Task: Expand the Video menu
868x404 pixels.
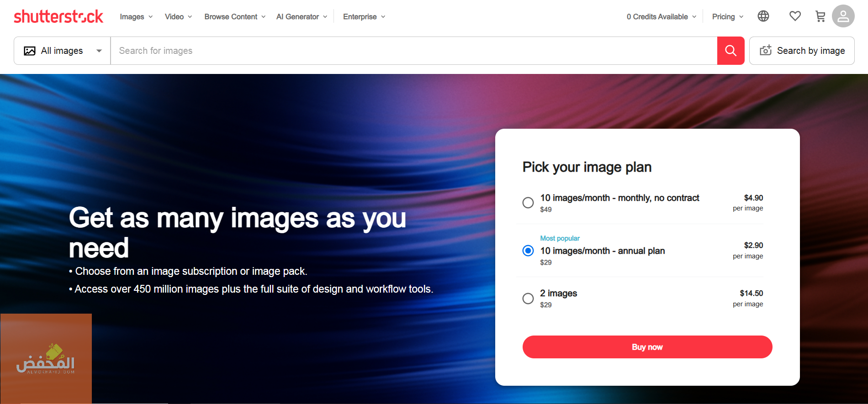Action: [x=178, y=17]
